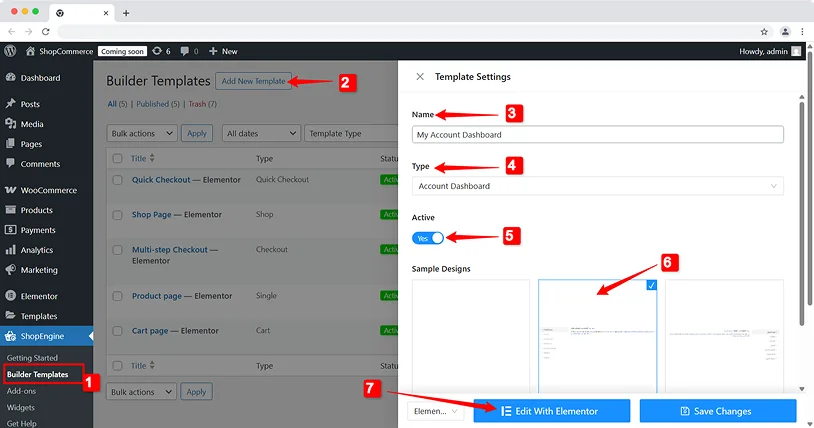This screenshot has width=814, height=428.
Task: Click the updates icon showing 6
Action: click(157, 51)
